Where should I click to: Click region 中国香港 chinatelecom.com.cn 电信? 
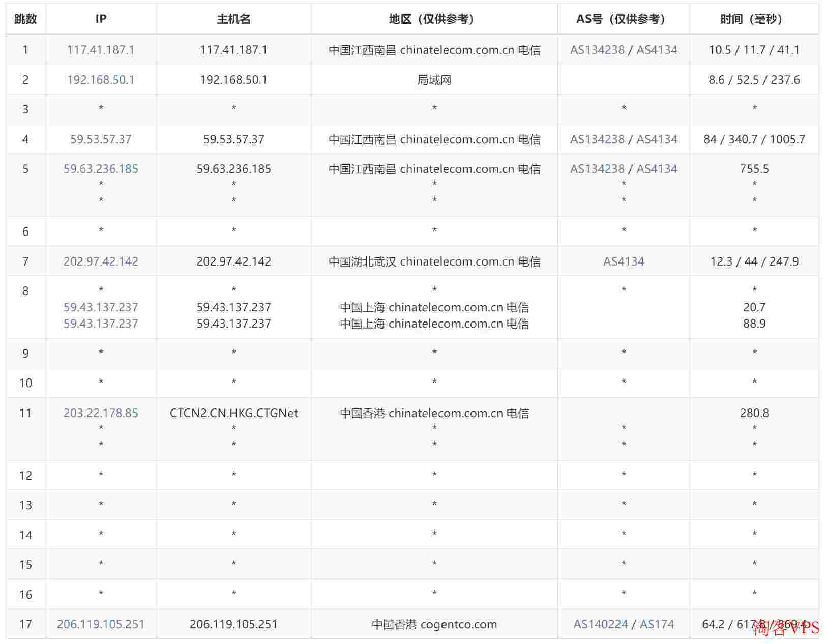tap(434, 413)
